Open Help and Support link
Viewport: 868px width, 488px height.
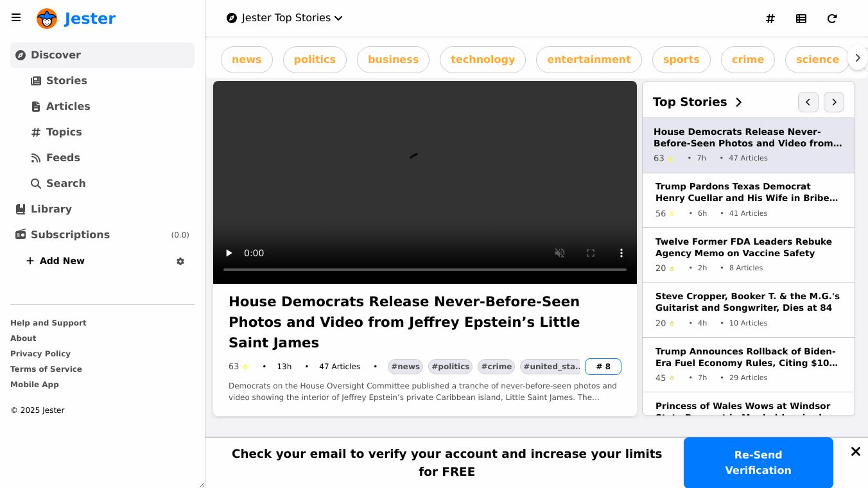click(48, 323)
